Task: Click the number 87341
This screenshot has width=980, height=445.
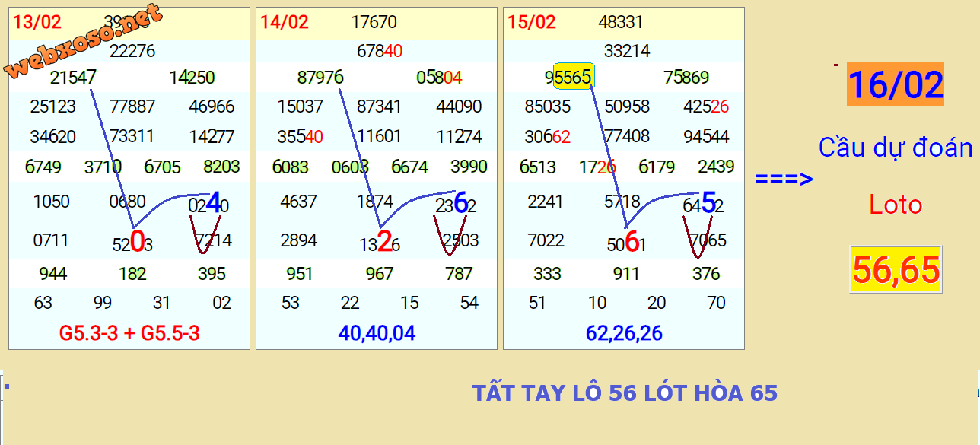Action: coord(380,106)
